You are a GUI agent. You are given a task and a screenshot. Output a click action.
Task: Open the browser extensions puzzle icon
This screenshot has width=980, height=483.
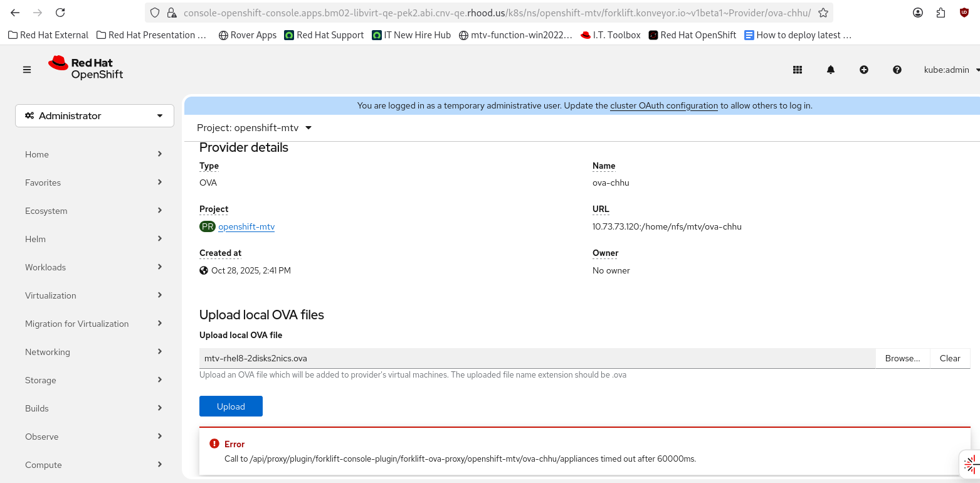pos(940,13)
